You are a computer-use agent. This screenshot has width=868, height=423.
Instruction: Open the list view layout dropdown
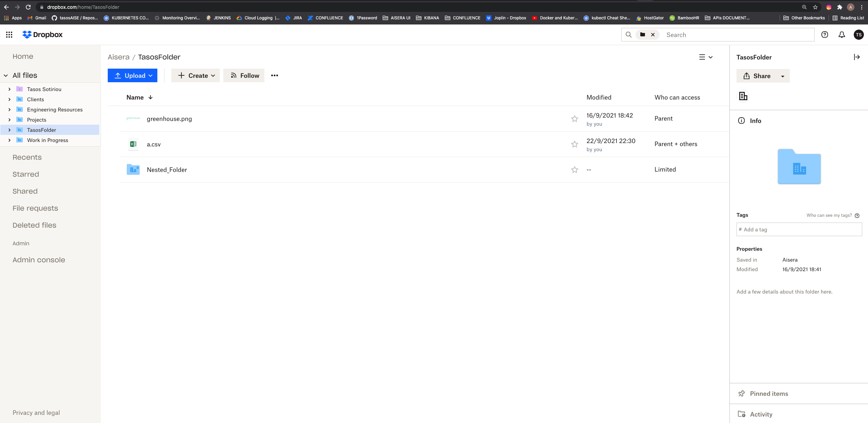pyautogui.click(x=706, y=57)
